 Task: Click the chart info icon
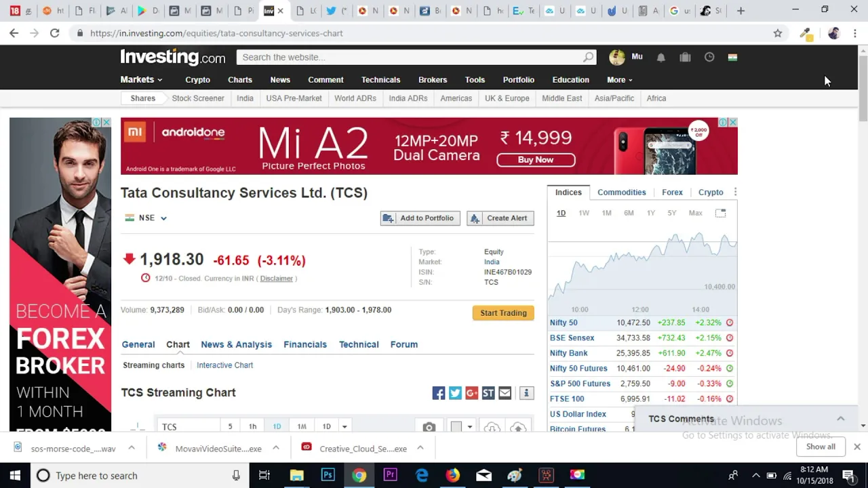[x=526, y=393]
